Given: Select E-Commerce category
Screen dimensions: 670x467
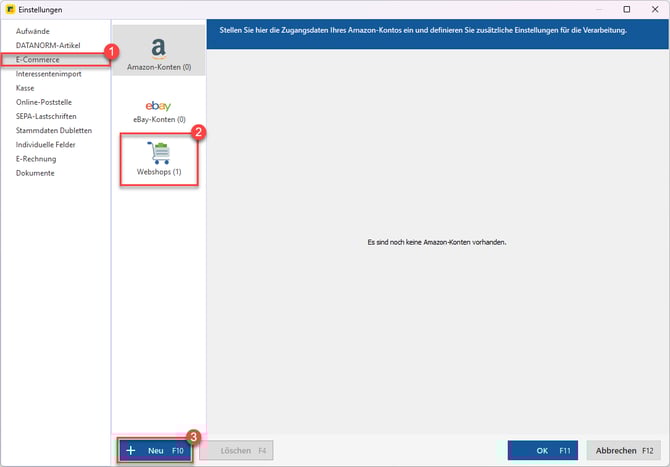Looking at the screenshot, I should 38,60.
